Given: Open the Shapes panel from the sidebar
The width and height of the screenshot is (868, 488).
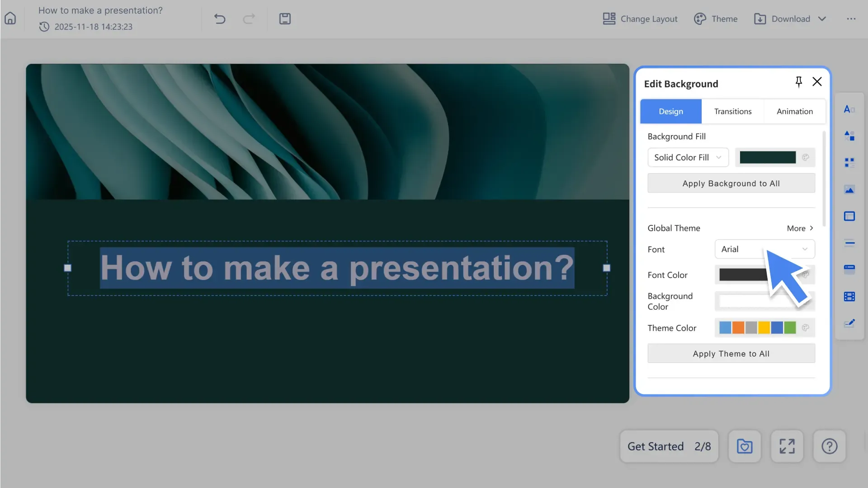Looking at the screenshot, I should click(x=849, y=135).
